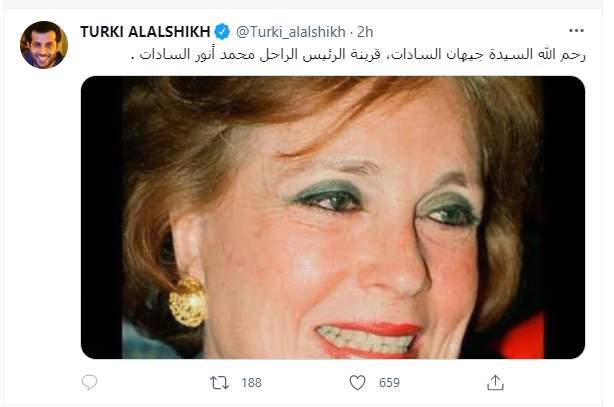
Task: Open the @Turki_alalshikh handle link
Action: click(x=291, y=32)
